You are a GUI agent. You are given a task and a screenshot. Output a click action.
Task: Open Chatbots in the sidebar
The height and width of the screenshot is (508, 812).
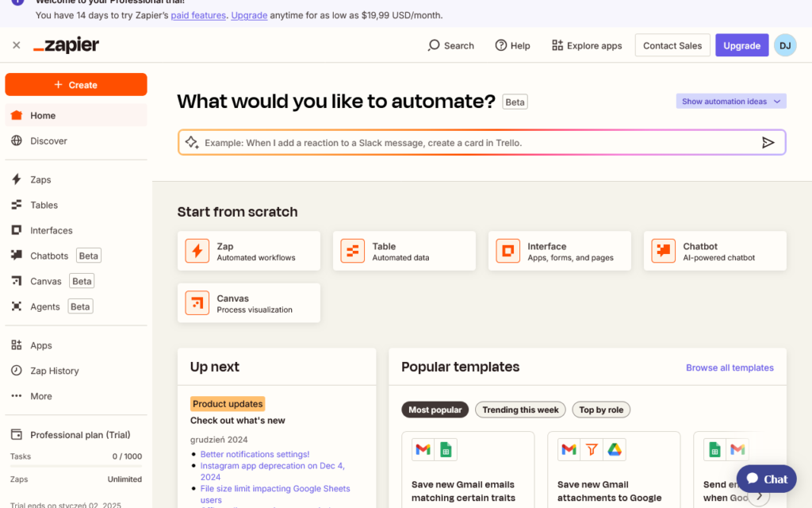click(x=76, y=256)
